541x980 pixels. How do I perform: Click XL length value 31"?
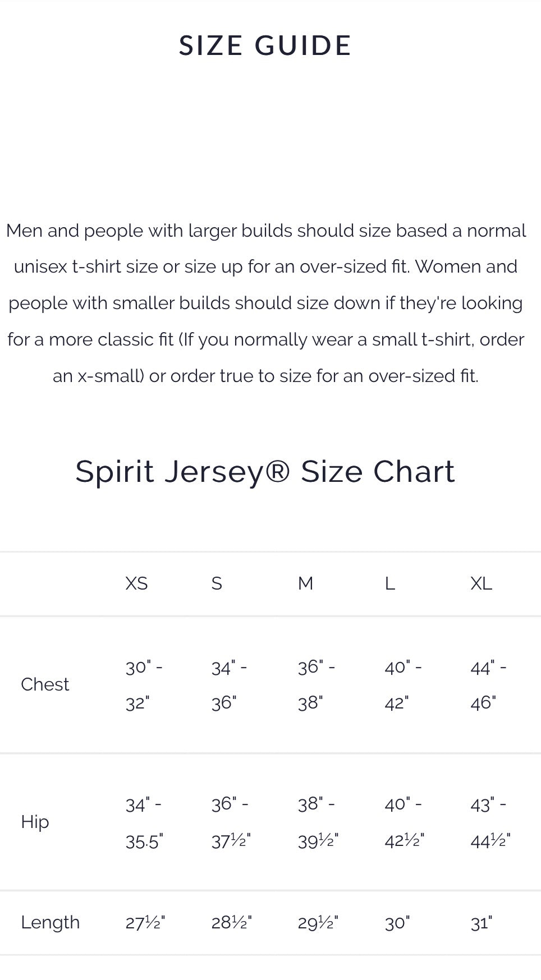[481, 923]
